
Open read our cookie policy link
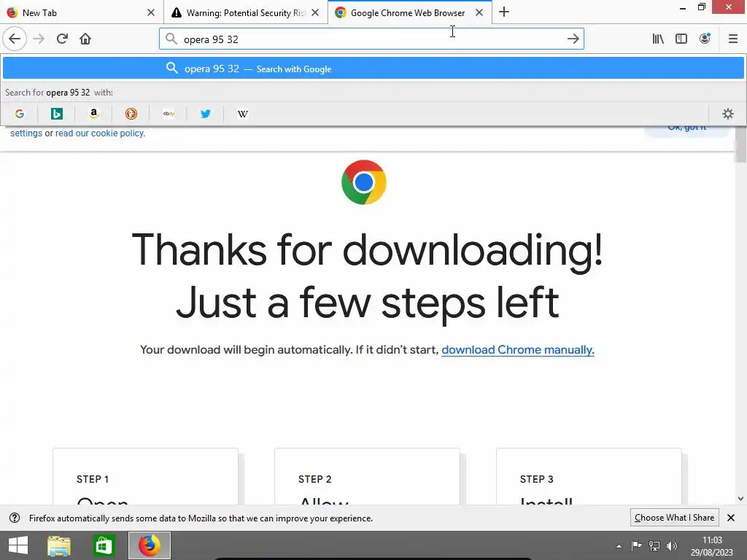(100, 133)
